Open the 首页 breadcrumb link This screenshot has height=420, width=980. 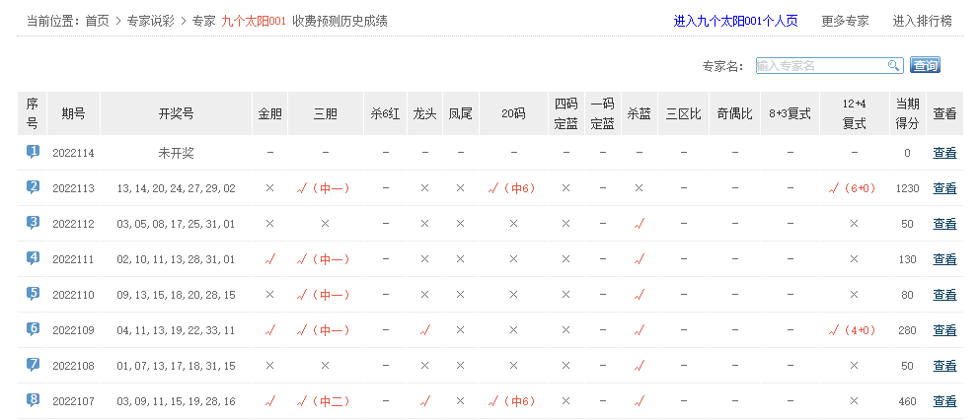pos(97,21)
